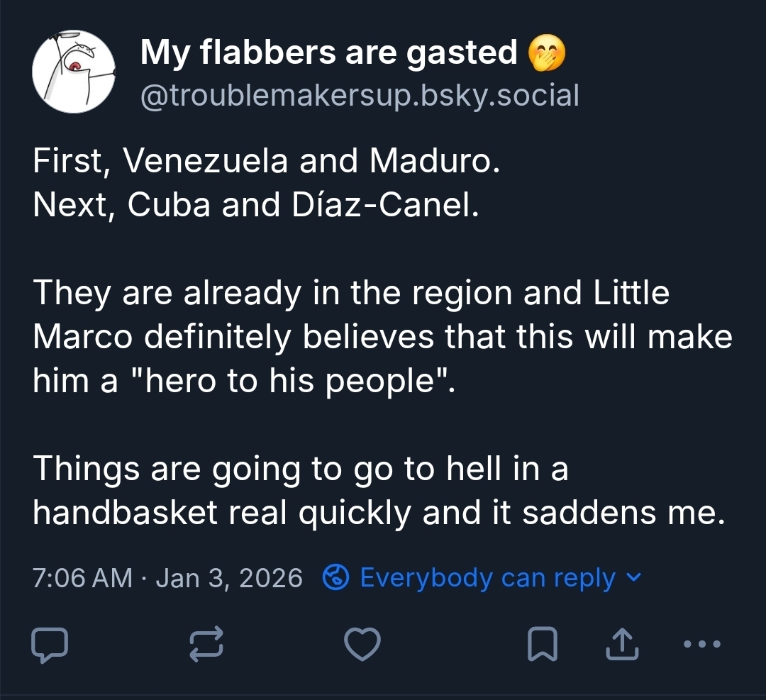Click the globe icon beside reply settings
The image size is (766, 700).
pyautogui.click(x=335, y=578)
